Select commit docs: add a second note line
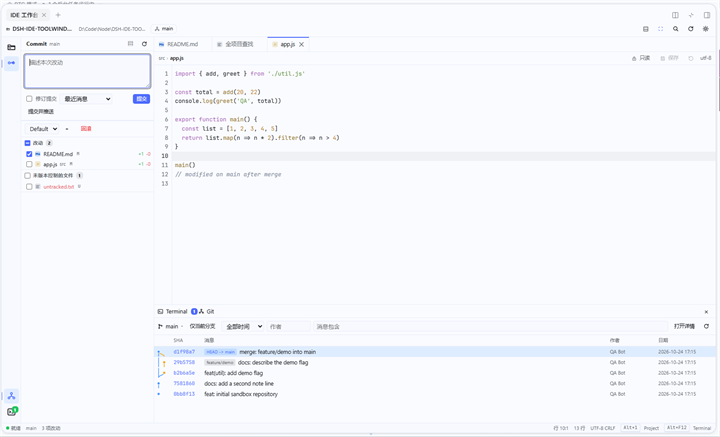Viewport: 720px width, 437px height. [x=435, y=384]
